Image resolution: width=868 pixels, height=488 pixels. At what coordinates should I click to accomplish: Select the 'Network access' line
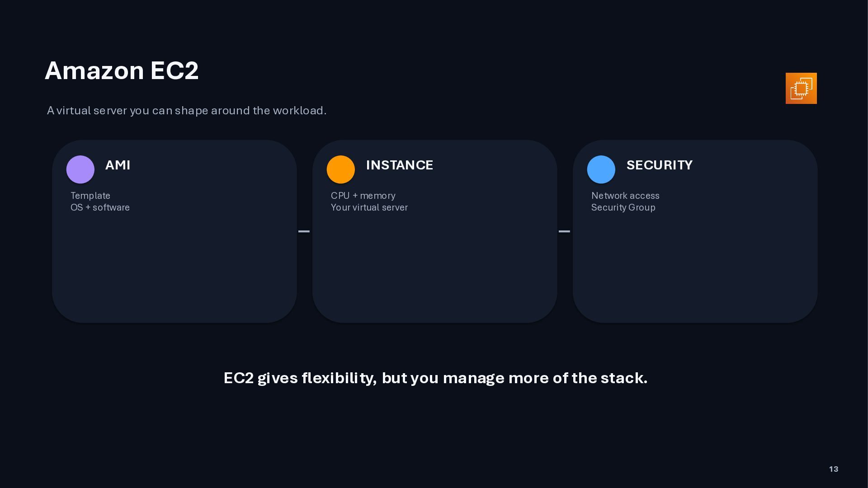click(625, 196)
